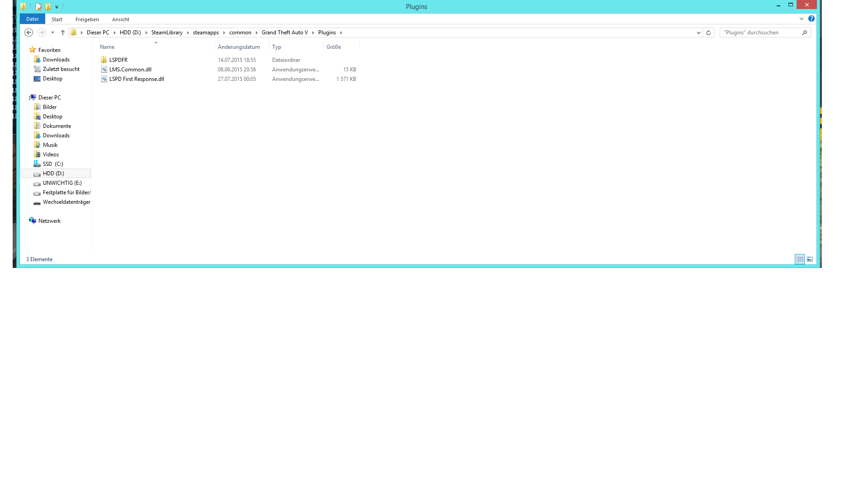Screen dimensions: 868x488
Task: Open recent locations dropdown arrow
Action: [x=52, y=33]
